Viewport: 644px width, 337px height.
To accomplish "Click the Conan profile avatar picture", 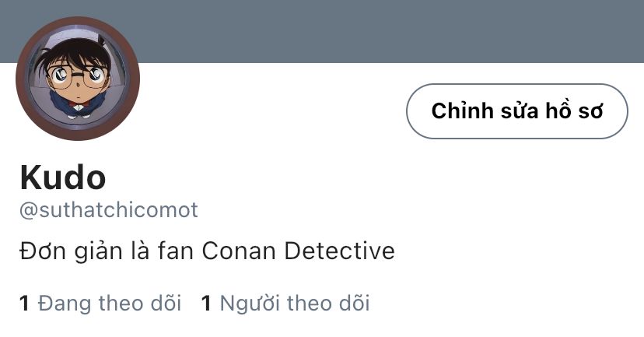I will (x=77, y=78).
